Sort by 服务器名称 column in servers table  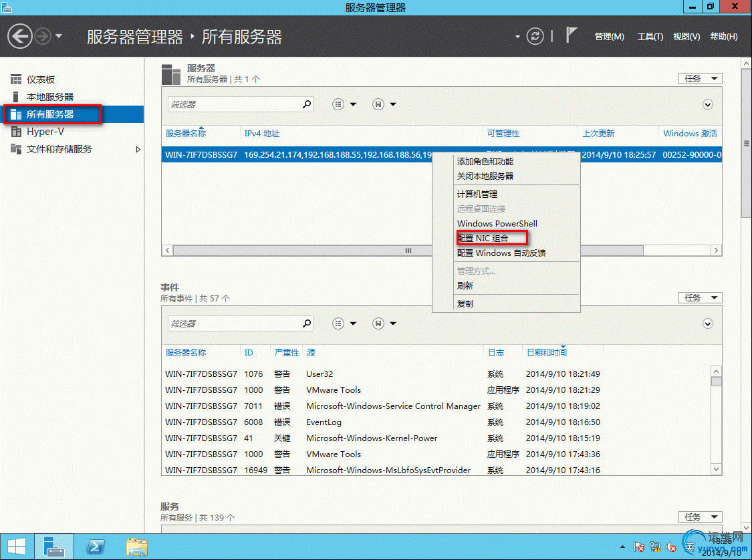pyautogui.click(x=186, y=133)
